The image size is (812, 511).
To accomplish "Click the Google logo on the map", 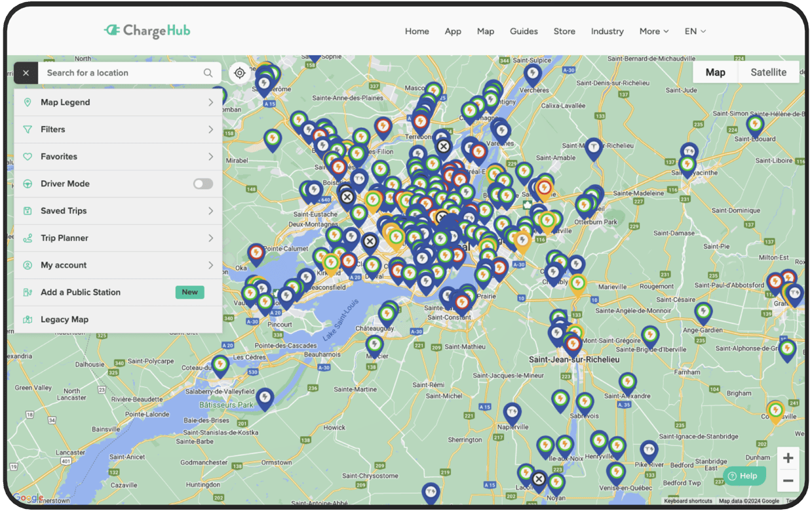I will click(x=28, y=498).
